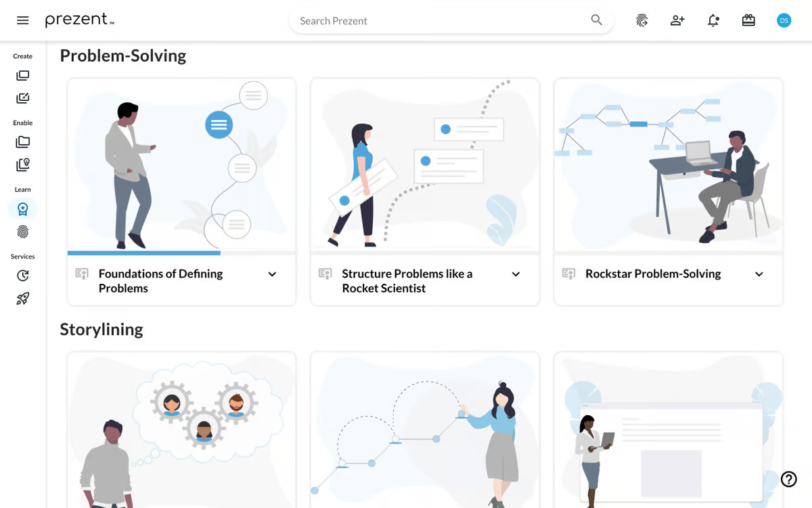Open the fingerprint icon in top bar
This screenshot has width=812, height=508.
[x=641, y=20]
